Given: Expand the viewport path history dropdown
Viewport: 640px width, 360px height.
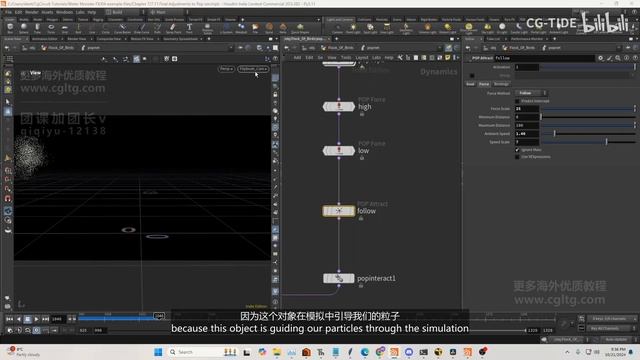Looking at the screenshot, I should click(x=231, y=48).
